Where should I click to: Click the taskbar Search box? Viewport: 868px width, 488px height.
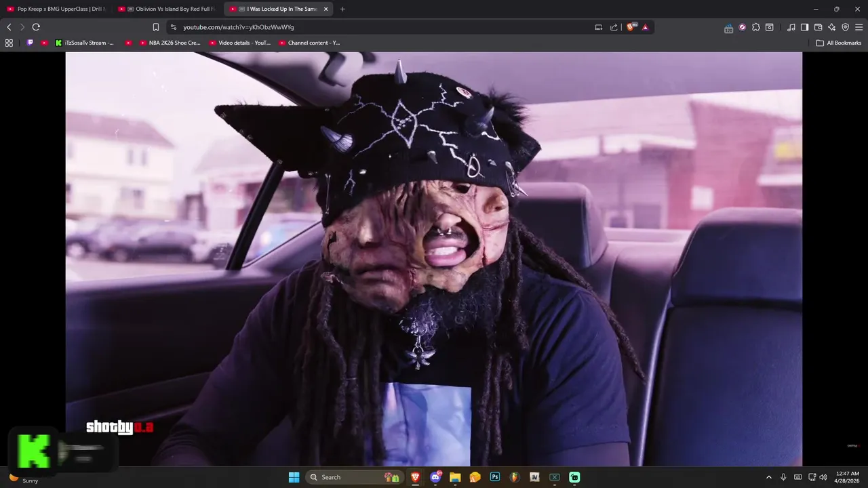pyautogui.click(x=353, y=477)
